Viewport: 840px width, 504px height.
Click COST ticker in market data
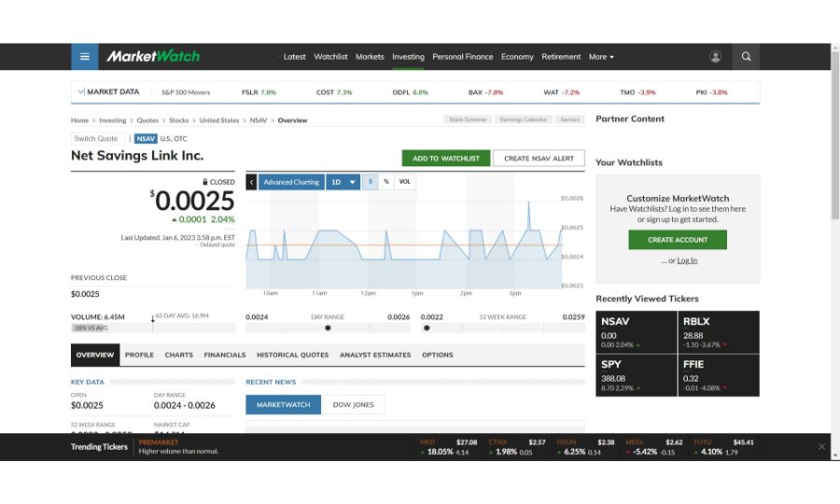334,92
